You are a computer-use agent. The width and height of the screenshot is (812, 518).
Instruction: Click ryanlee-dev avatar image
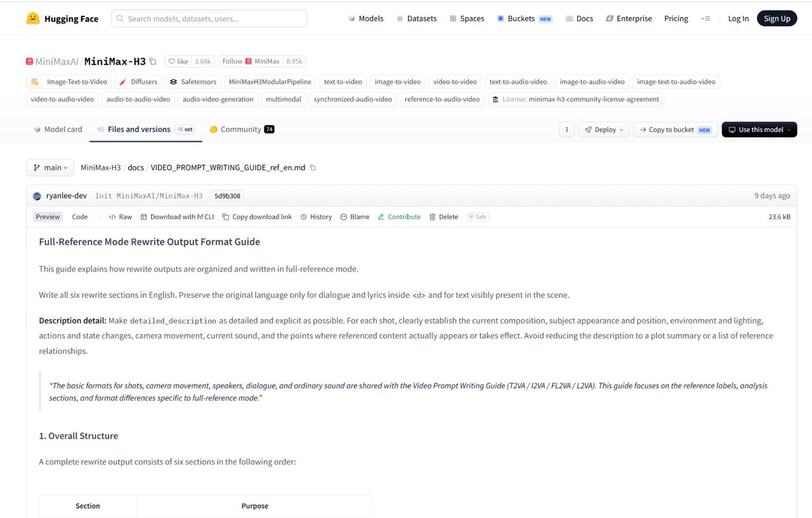[x=37, y=196]
